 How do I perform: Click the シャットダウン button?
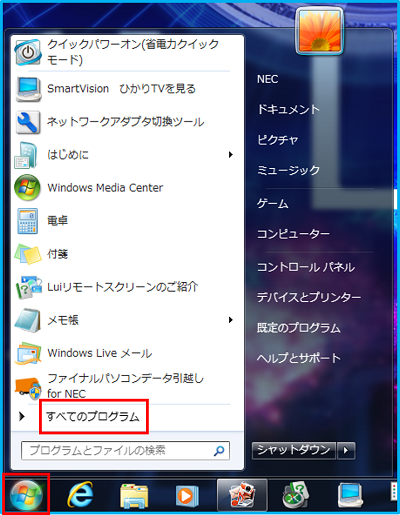pyautogui.click(x=294, y=451)
